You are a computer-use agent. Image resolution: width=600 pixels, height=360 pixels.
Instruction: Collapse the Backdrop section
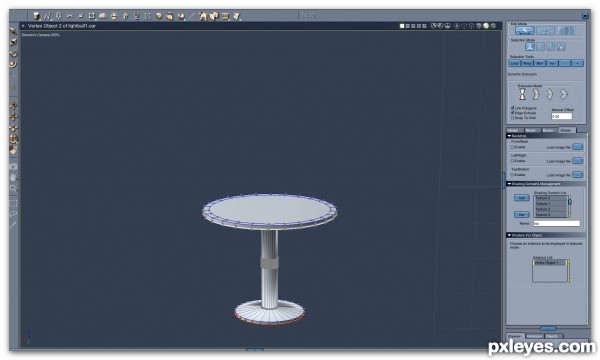(509, 136)
